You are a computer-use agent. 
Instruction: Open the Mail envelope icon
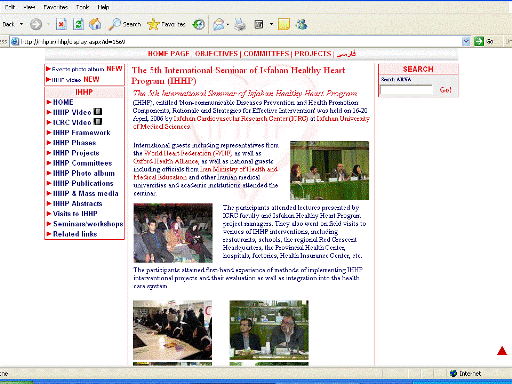(x=219, y=24)
